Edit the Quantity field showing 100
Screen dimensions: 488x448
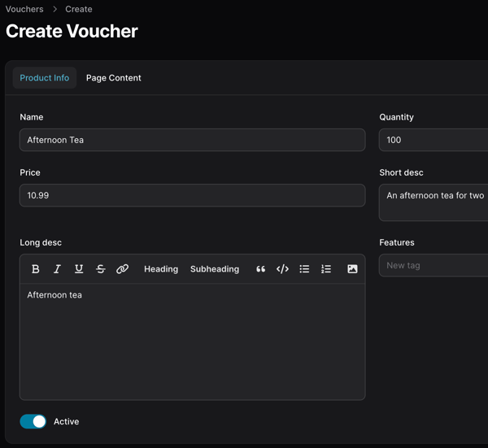434,140
